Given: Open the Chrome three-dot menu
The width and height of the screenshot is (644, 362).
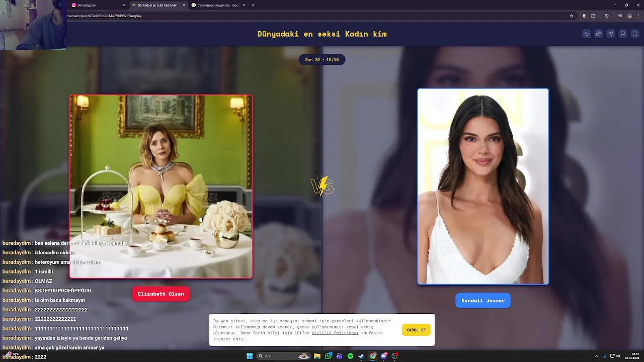Looking at the screenshot, I should (x=637, y=16).
